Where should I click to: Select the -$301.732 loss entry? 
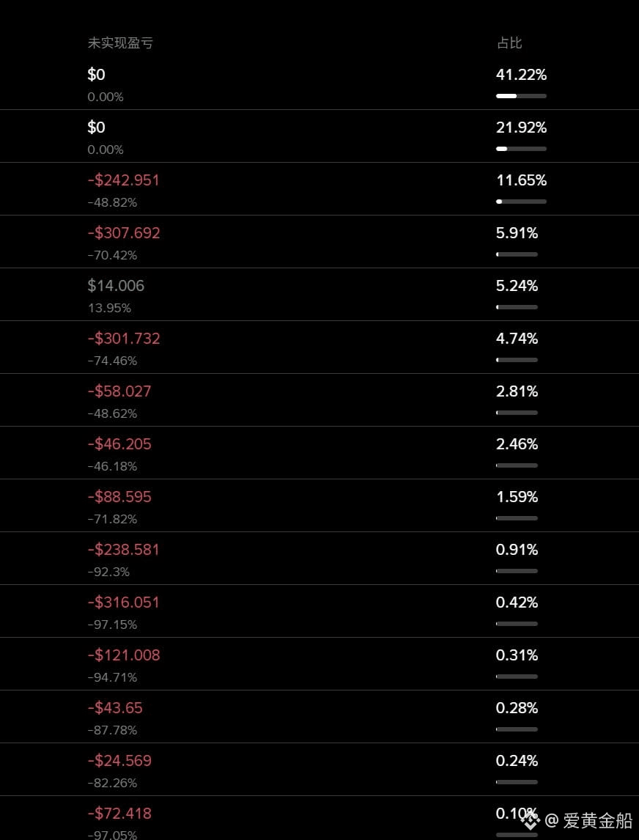123,339
